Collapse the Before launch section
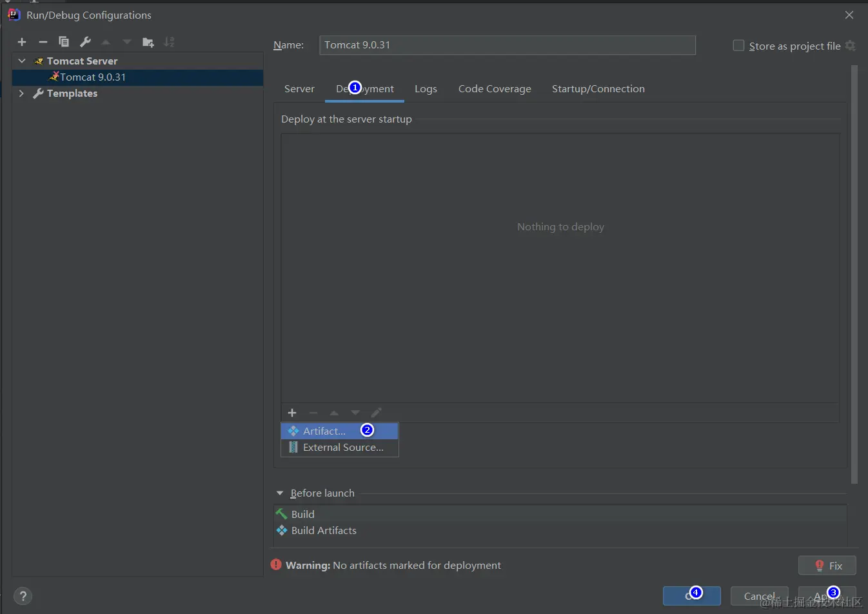 280,493
